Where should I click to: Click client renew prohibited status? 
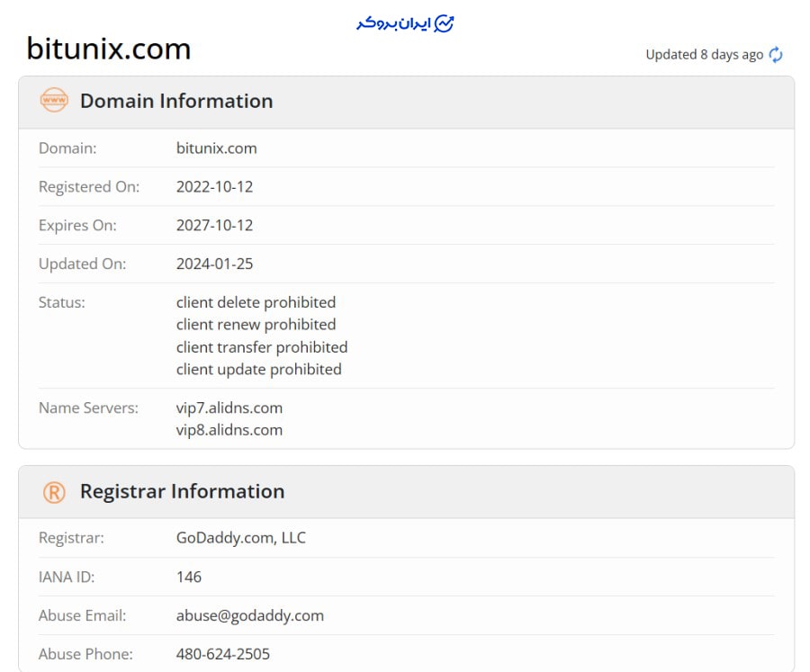[256, 325]
